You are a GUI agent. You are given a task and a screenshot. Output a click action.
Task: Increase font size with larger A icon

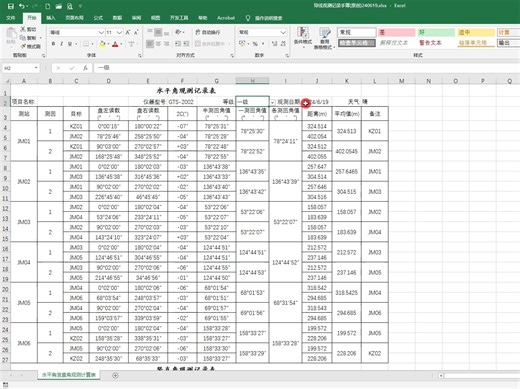[x=128, y=32]
